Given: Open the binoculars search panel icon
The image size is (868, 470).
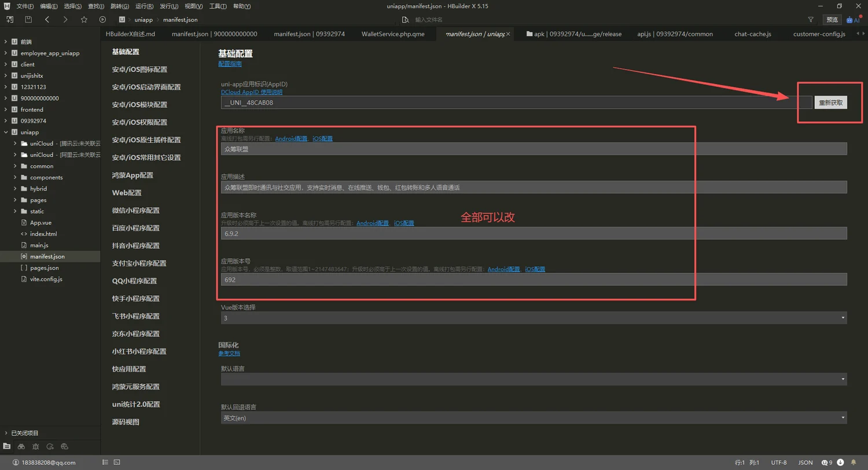Looking at the screenshot, I should point(21,446).
